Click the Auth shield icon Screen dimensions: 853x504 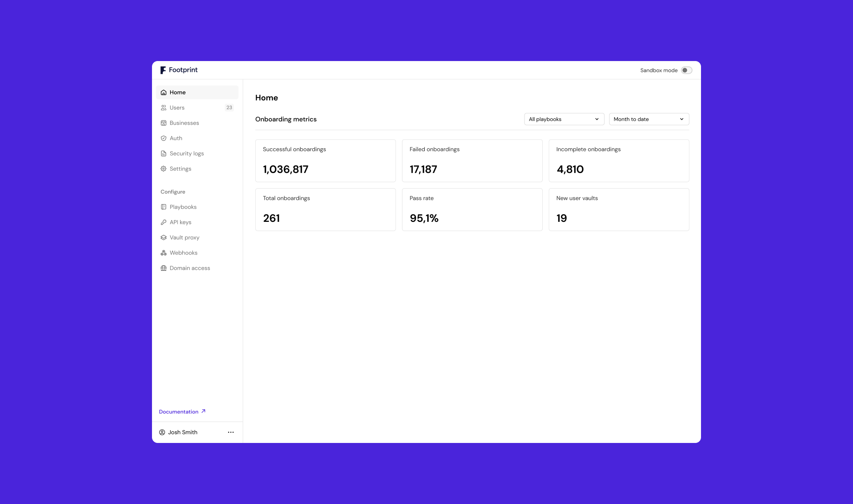163,138
